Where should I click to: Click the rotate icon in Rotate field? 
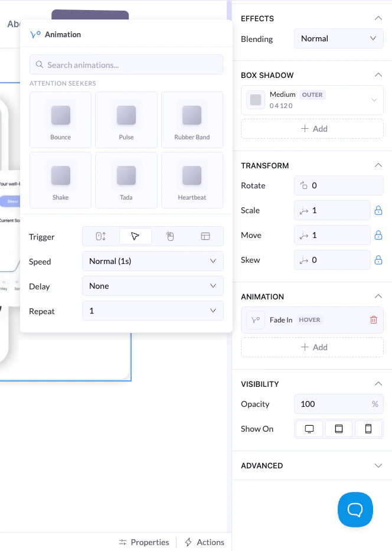[303, 185]
